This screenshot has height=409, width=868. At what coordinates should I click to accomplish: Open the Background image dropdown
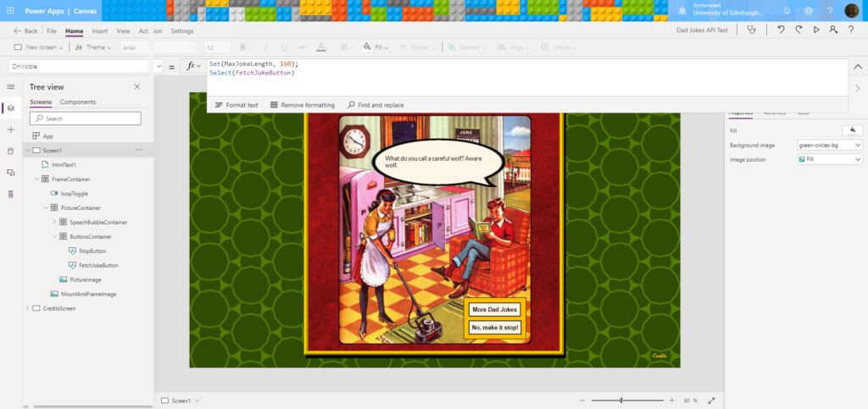830,145
